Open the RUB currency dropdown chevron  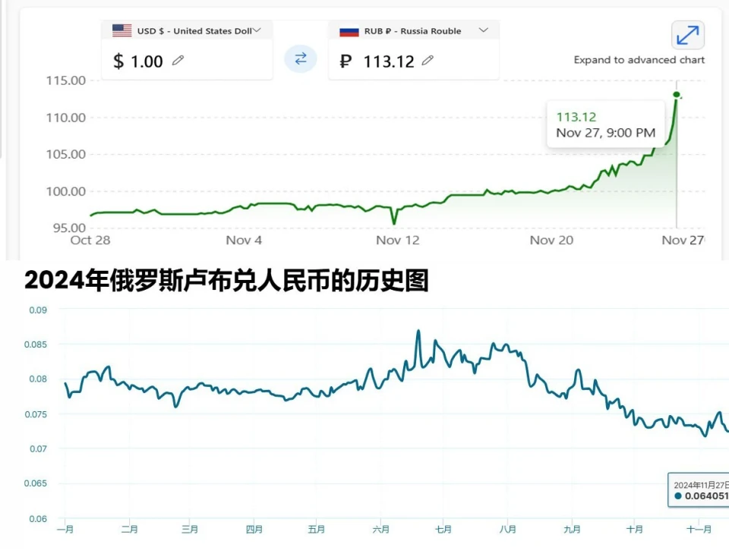484,30
